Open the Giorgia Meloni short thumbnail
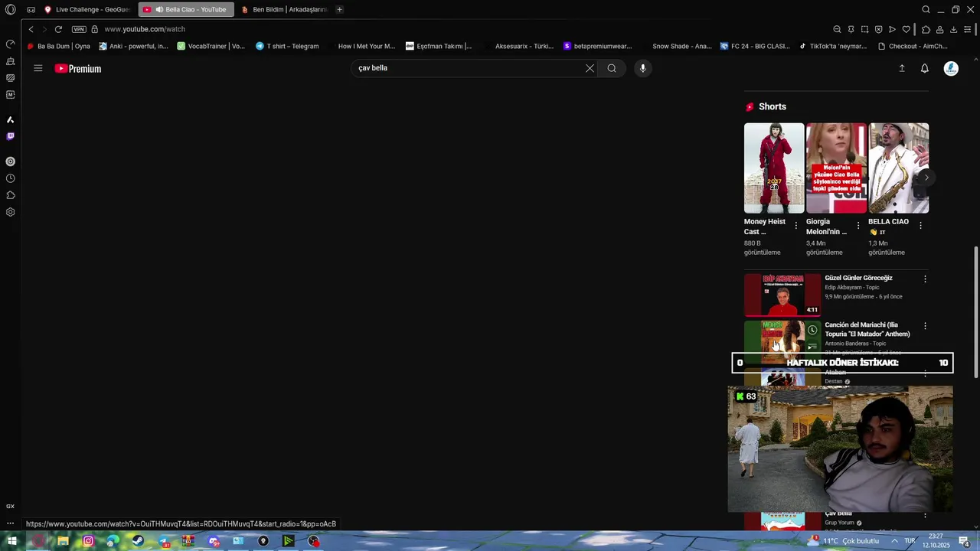 point(836,168)
